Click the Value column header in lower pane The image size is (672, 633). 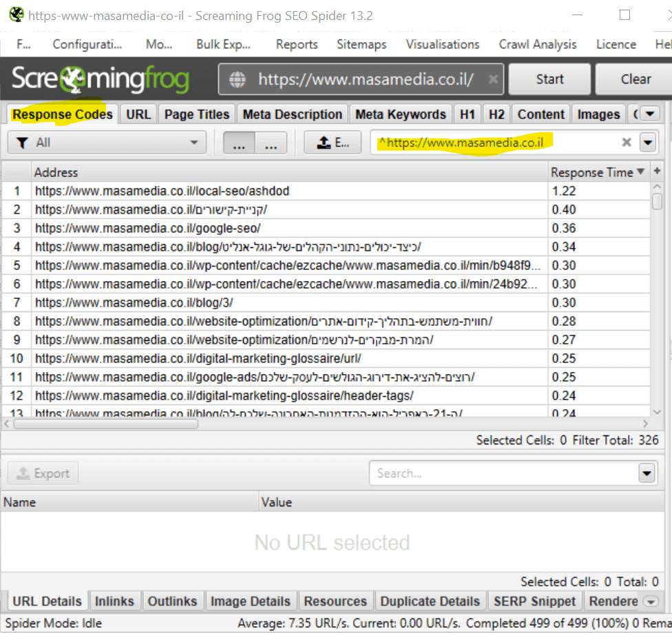click(461, 502)
